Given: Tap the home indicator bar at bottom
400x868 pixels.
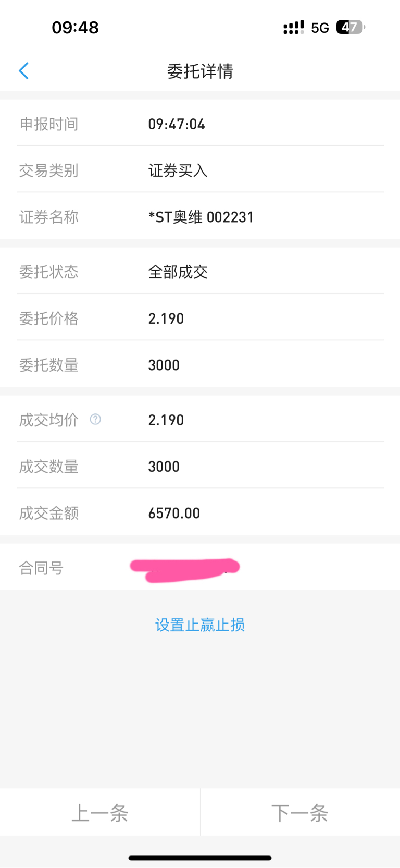Looking at the screenshot, I should pos(200,858).
